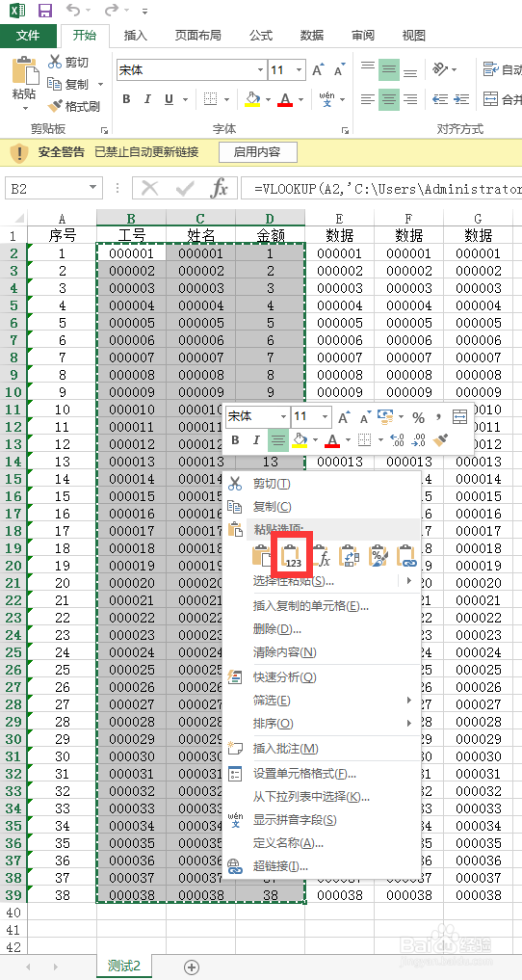Screen dimensions: 522x980
Task: Activate the Format Painter (格式刷) in ribbon
Action: [74, 106]
